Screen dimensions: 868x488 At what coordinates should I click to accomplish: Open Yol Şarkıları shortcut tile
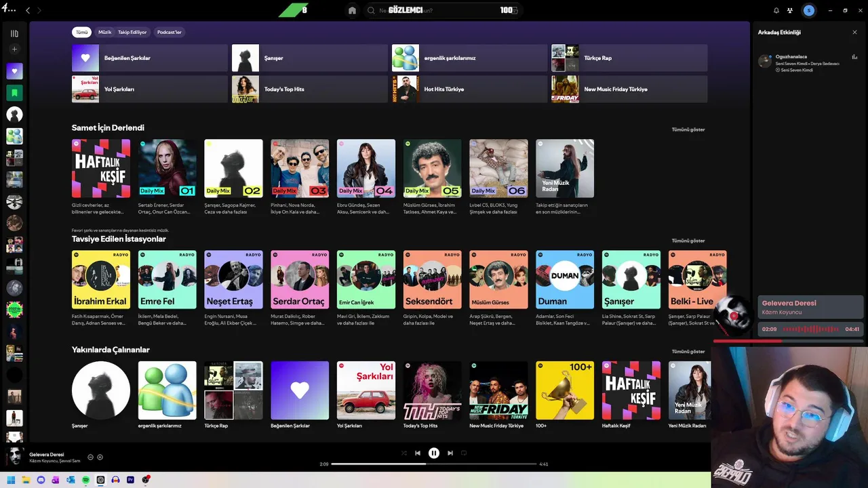[x=150, y=89]
